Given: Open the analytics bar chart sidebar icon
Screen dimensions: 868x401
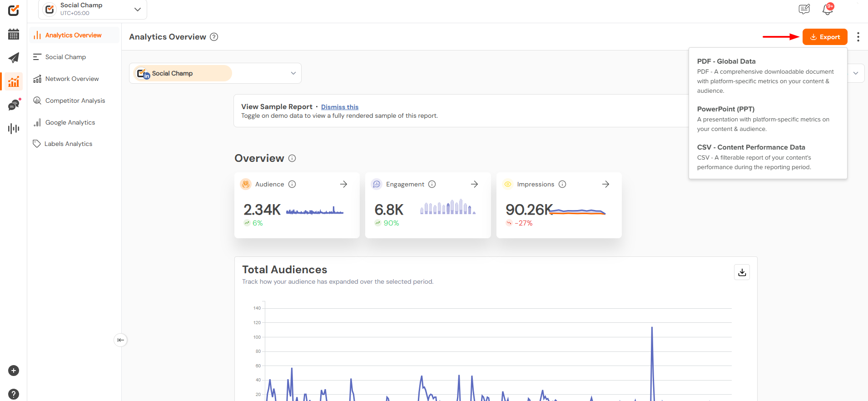Looking at the screenshot, I should [14, 81].
